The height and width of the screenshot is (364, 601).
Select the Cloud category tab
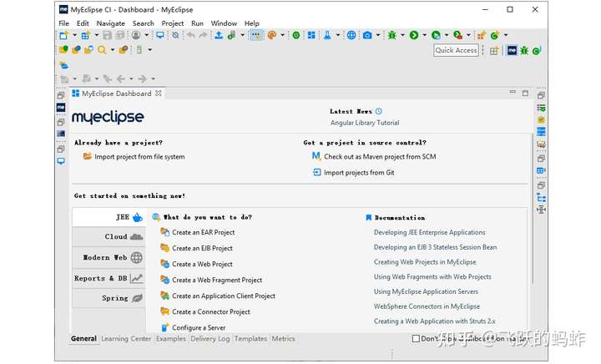[x=109, y=237]
